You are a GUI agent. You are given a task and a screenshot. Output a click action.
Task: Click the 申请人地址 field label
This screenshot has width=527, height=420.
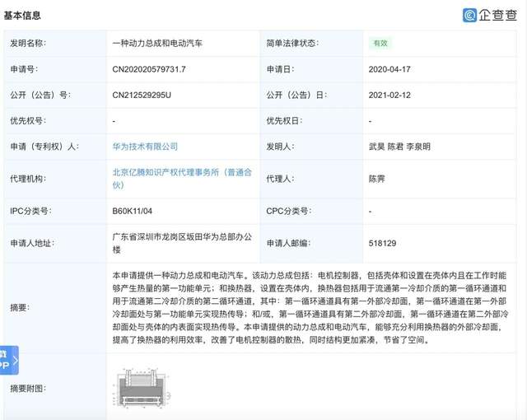coord(32,243)
